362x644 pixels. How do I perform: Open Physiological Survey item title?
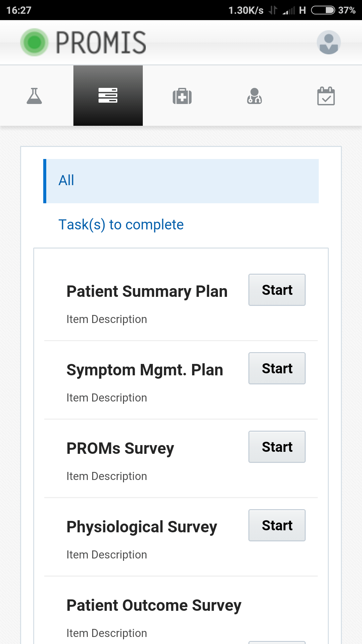tap(142, 527)
